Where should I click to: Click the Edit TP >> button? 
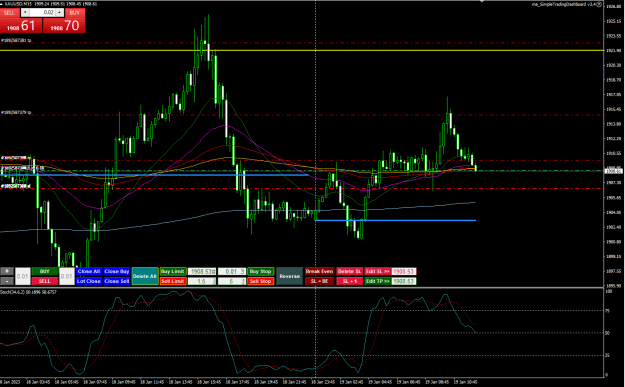(377, 281)
